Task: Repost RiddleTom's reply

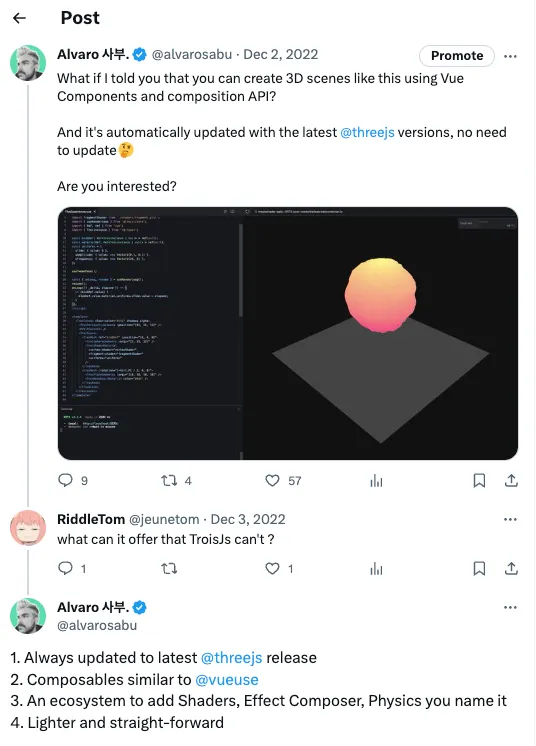Action: (169, 569)
